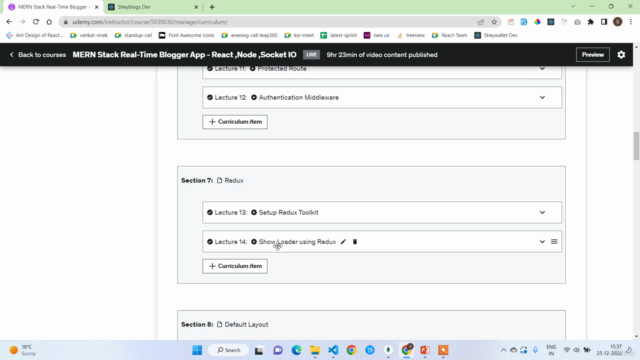640x360 pixels.
Task: Open Chrome three-dot menu
Action: coord(631,22)
